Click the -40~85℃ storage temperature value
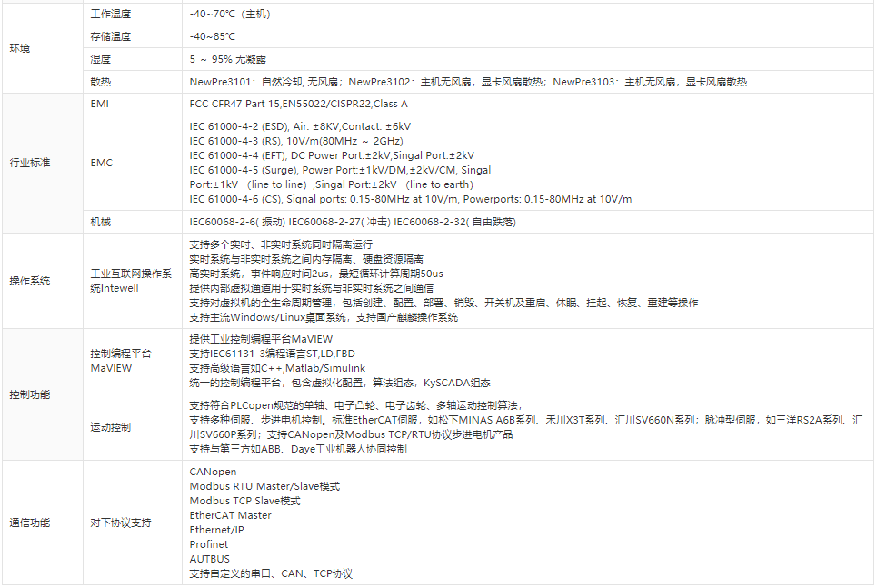 [212, 37]
